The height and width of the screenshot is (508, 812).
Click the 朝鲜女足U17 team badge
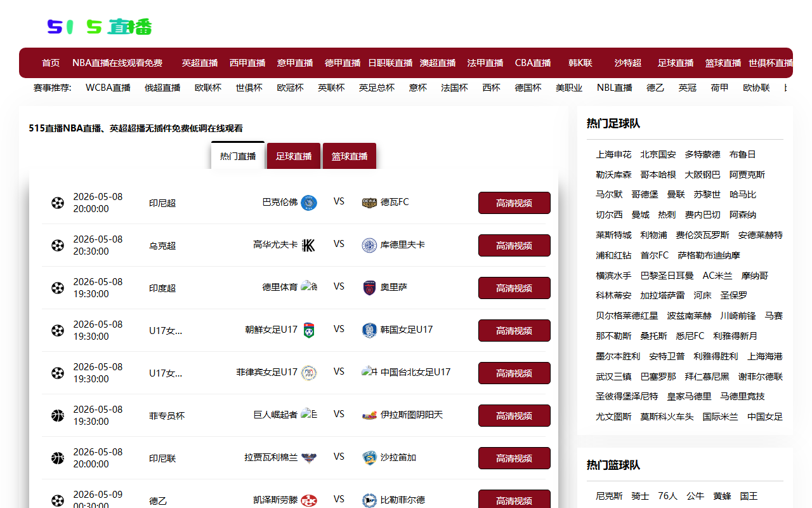click(x=309, y=330)
